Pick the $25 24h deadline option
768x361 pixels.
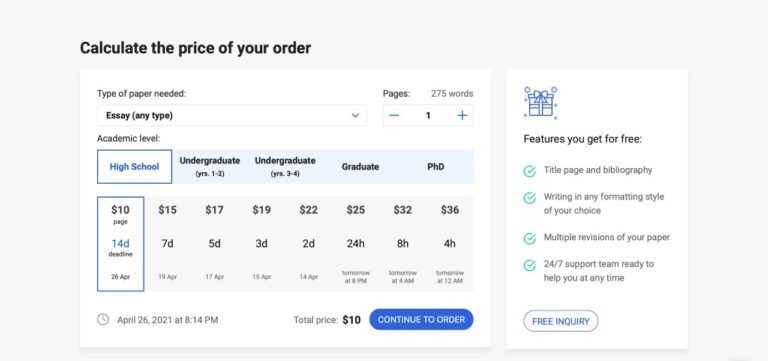coord(356,244)
